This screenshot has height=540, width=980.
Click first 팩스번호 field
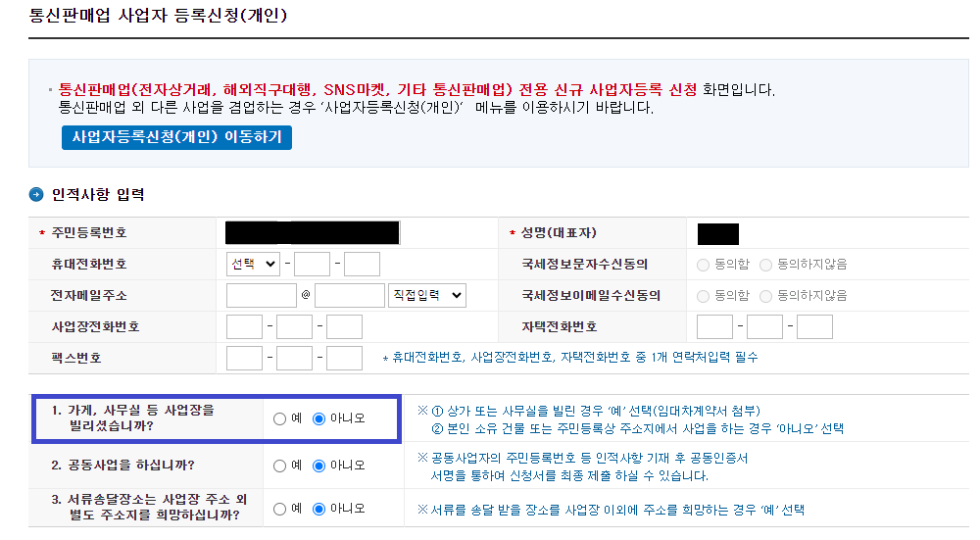244,358
